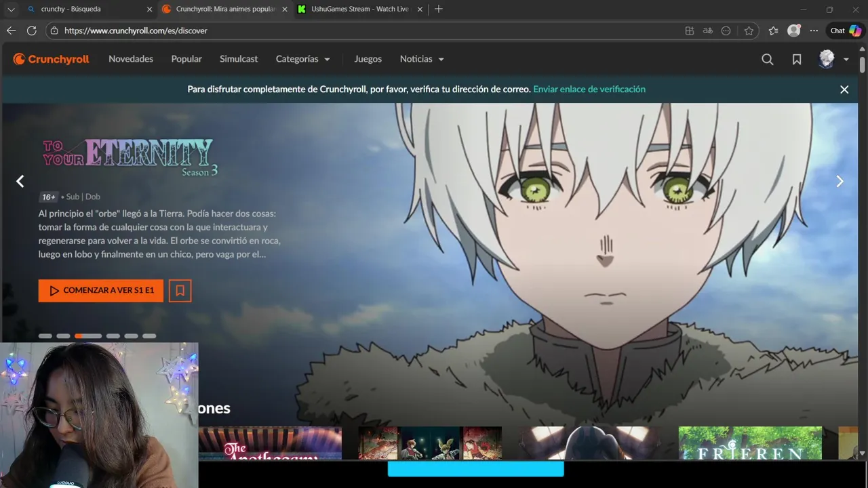This screenshot has width=868, height=488.
Task: Open the tab list dropdown arrow
Action: point(10,9)
